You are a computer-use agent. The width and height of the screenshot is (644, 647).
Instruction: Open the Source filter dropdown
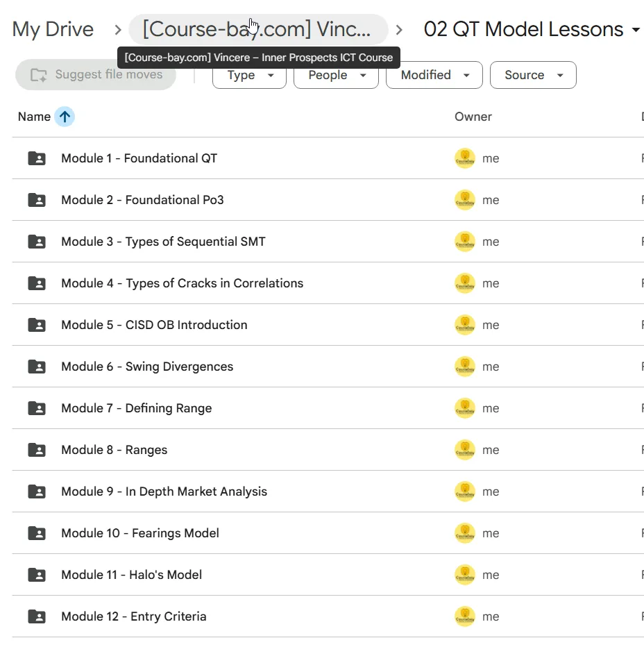tap(533, 75)
